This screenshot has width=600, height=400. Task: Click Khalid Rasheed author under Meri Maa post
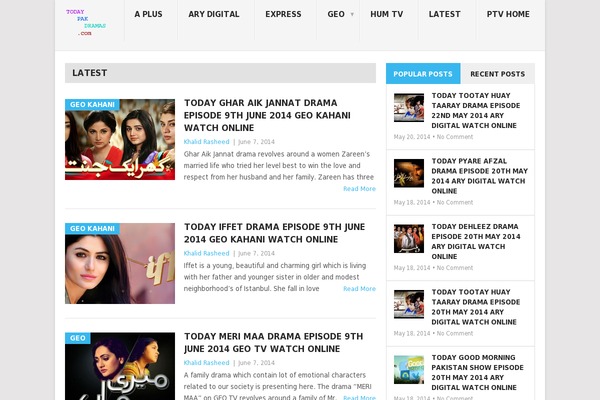coord(207,363)
